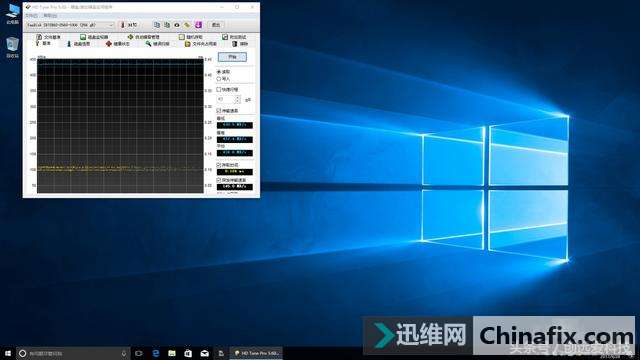This screenshot has width=640, height=360.
Task: Click the copy screenshot toolbar icon
Action: coord(167,25)
